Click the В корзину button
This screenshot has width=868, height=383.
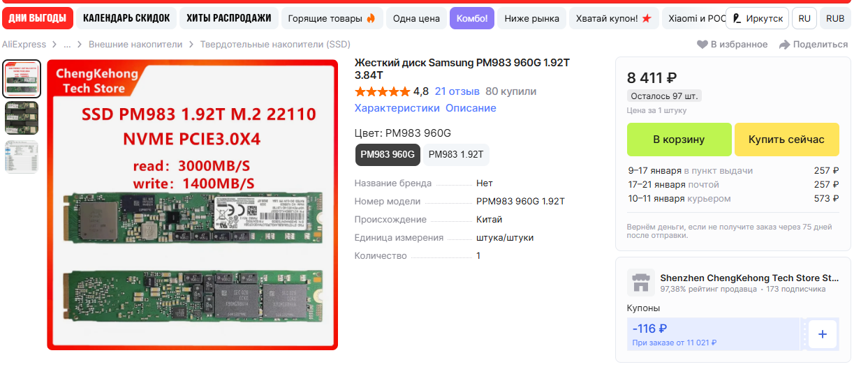[x=679, y=140]
